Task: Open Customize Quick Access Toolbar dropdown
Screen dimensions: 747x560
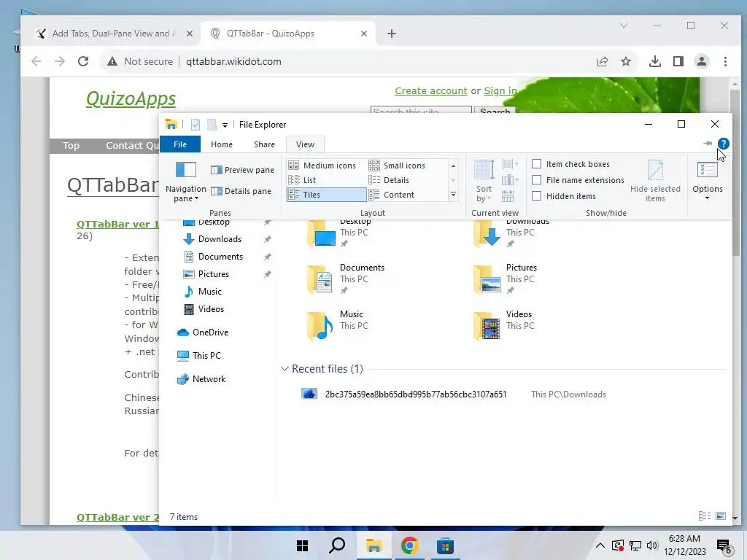Action: (225, 125)
